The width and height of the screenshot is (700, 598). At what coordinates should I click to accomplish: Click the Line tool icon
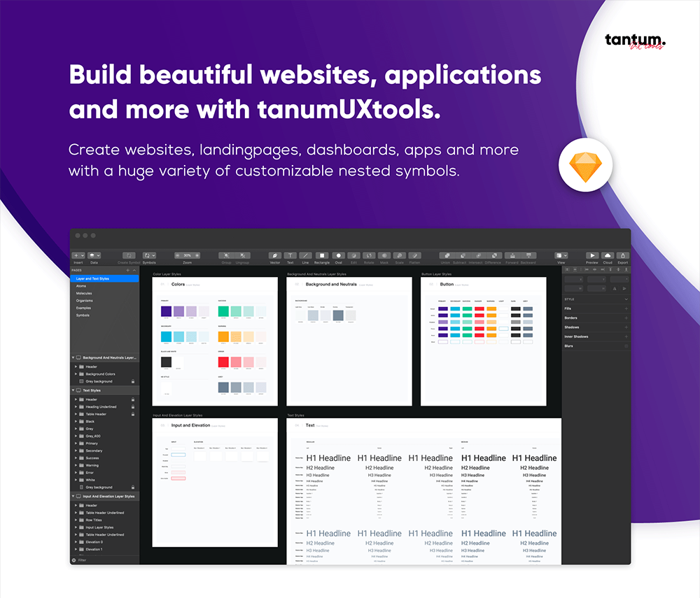pos(305,256)
